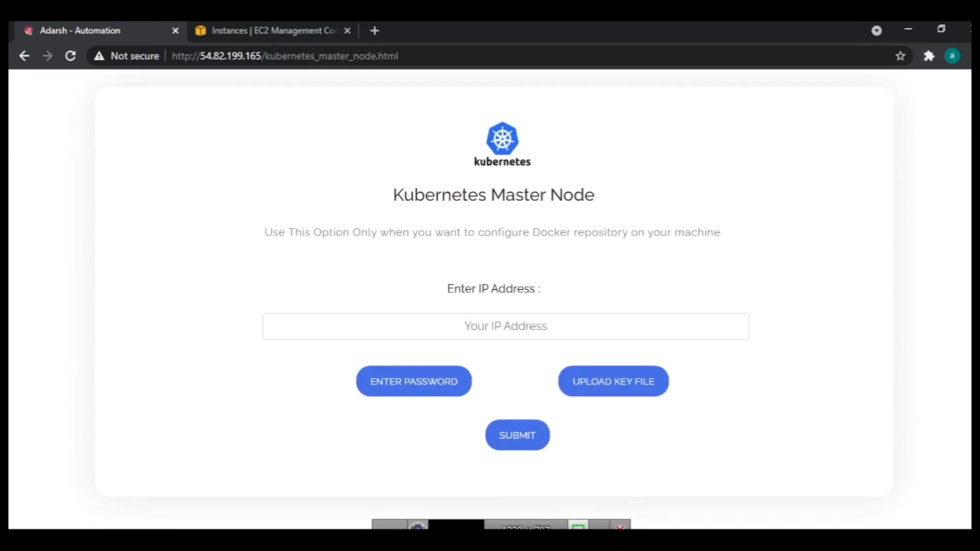Click the Kubernetes Master Node heading
Image resolution: width=980 pixels, height=551 pixels.
coord(494,194)
